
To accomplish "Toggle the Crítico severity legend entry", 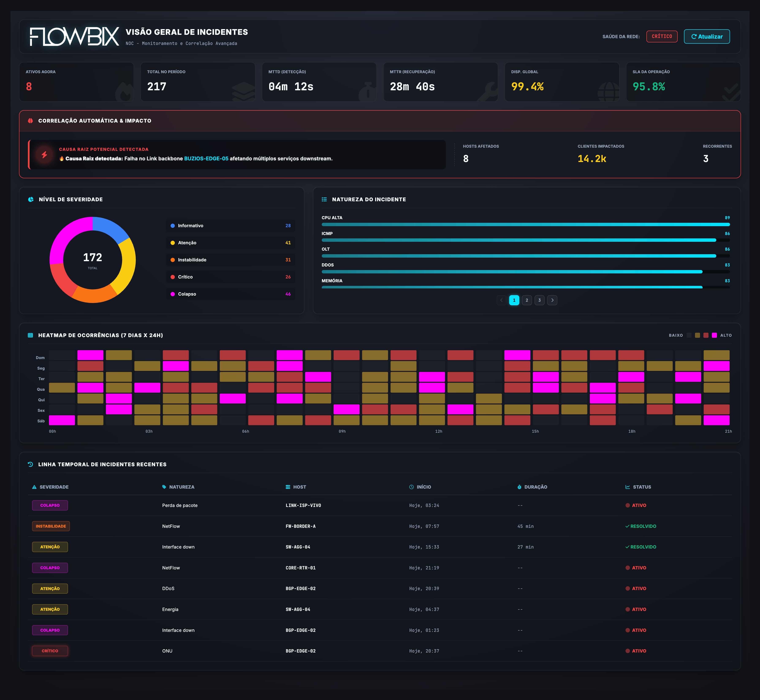I will click(231, 277).
